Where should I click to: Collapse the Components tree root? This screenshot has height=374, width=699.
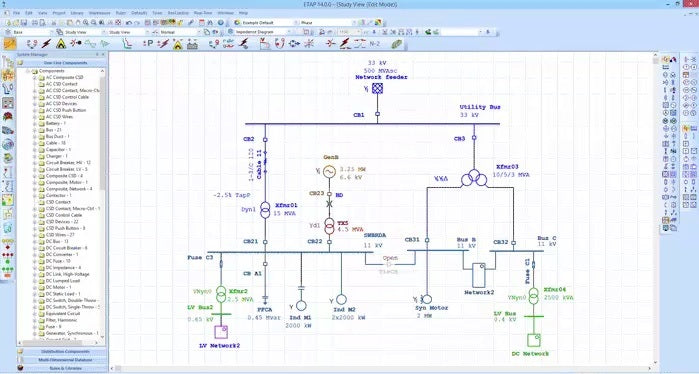[x=28, y=71]
